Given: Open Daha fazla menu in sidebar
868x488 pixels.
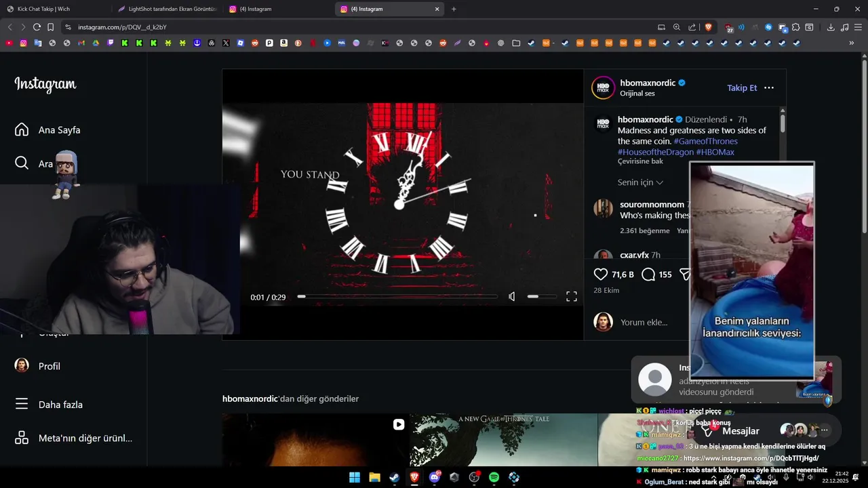Looking at the screenshot, I should (x=49, y=405).
